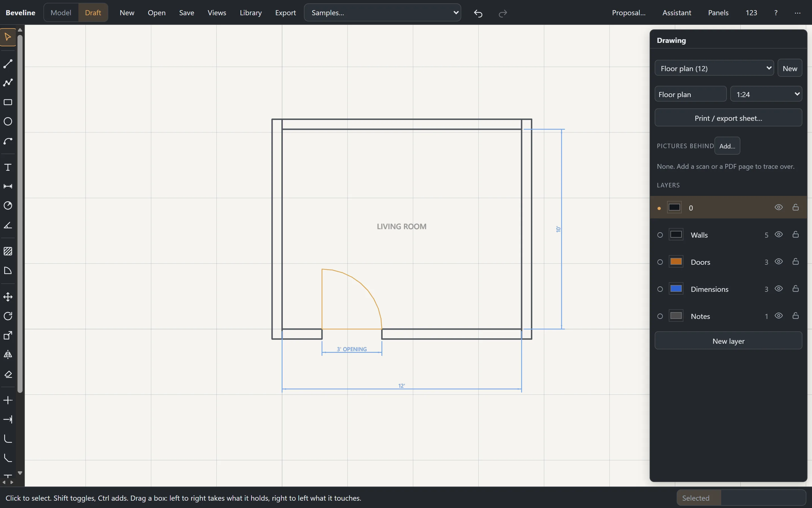Image resolution: width=812 pixels, height=508 pixels.
Task: Select the arrow selection tool
Action: 8,37
